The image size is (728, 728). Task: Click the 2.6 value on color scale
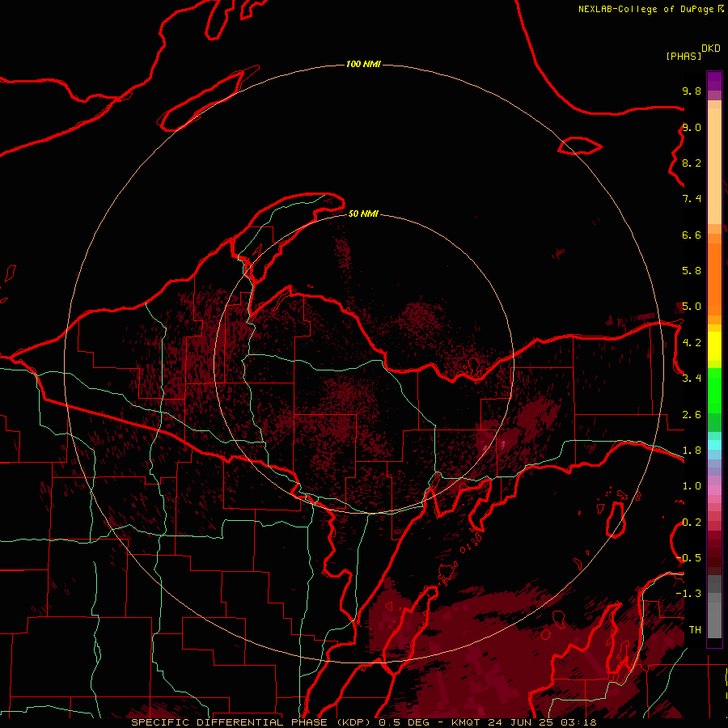point(692,415)
